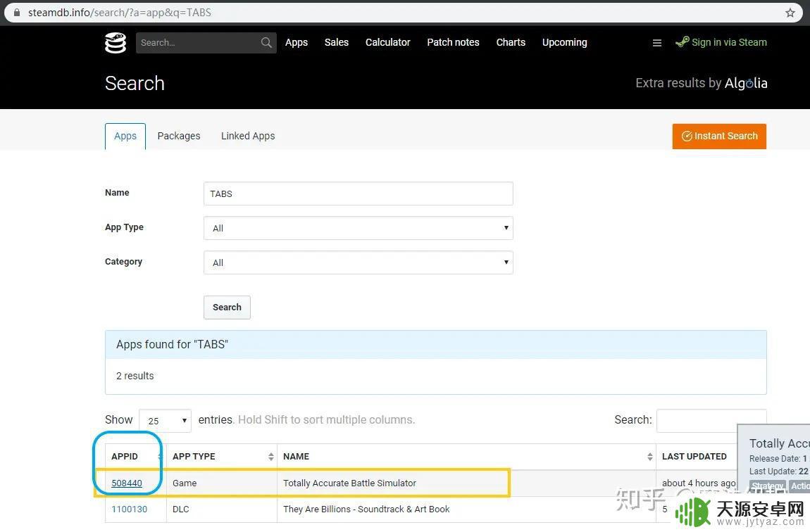This screenshot has height=532, width=810.
Task: Open the Calculator menu item
Action: (x=388, y=43)
